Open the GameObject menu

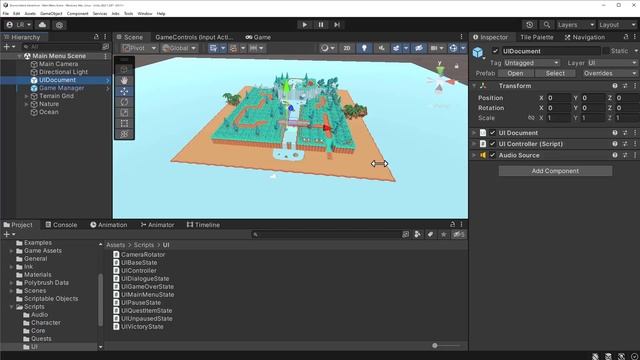51,13
